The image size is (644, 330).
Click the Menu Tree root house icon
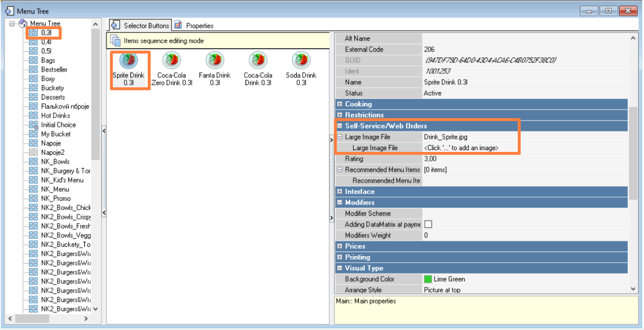tap(23, 23)
